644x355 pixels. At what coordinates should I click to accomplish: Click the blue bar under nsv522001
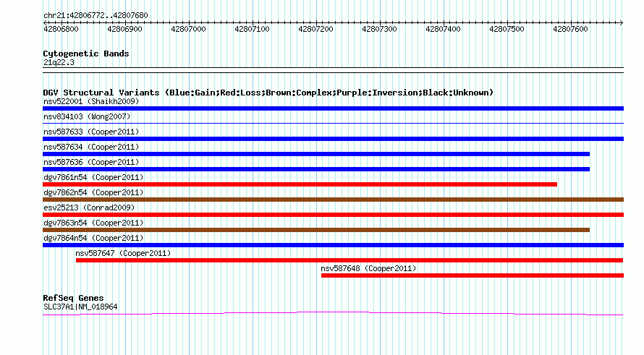tap(333, 108)
